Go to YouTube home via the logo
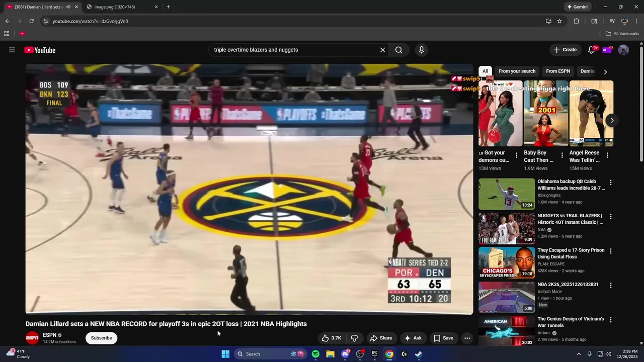Screen dimensions: 644x362 40,50
